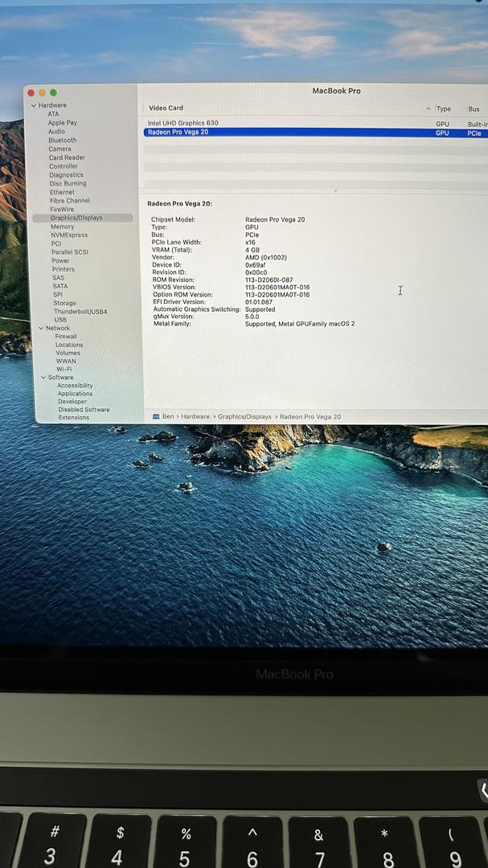Screen dimensions: 488x868
Task: Open the Audio hardware entry
Action: [x=56, y=132]
